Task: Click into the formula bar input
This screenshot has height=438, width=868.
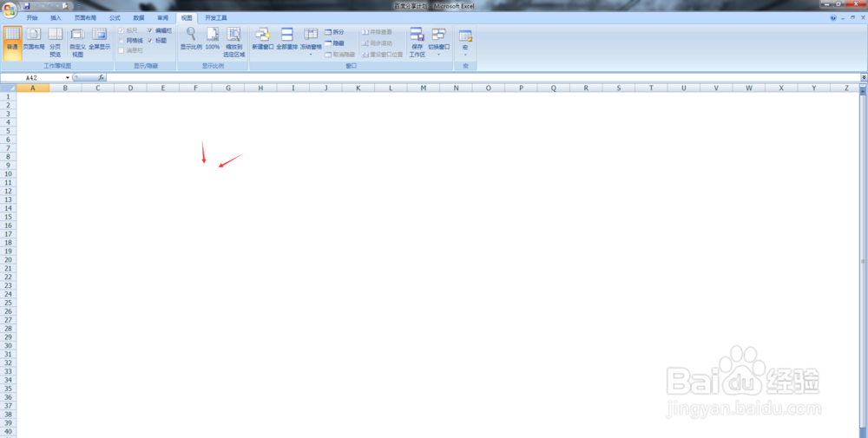Action: click(483, 77)
